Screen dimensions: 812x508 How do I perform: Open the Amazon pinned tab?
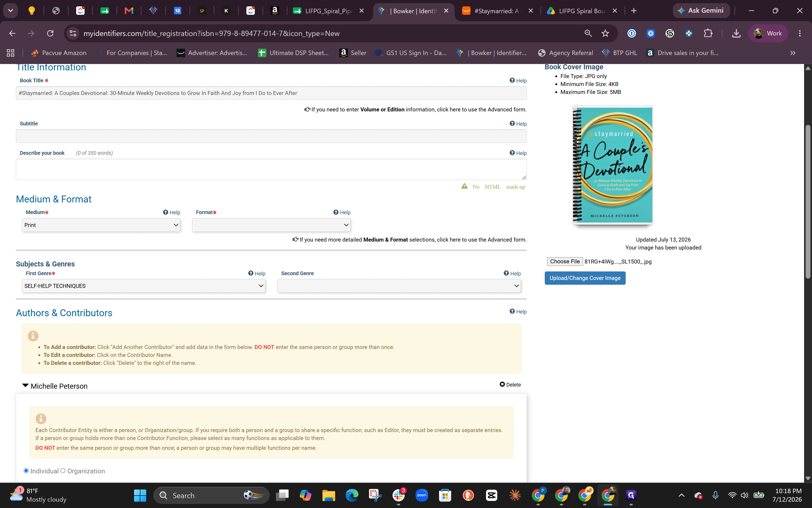(275, 11)
